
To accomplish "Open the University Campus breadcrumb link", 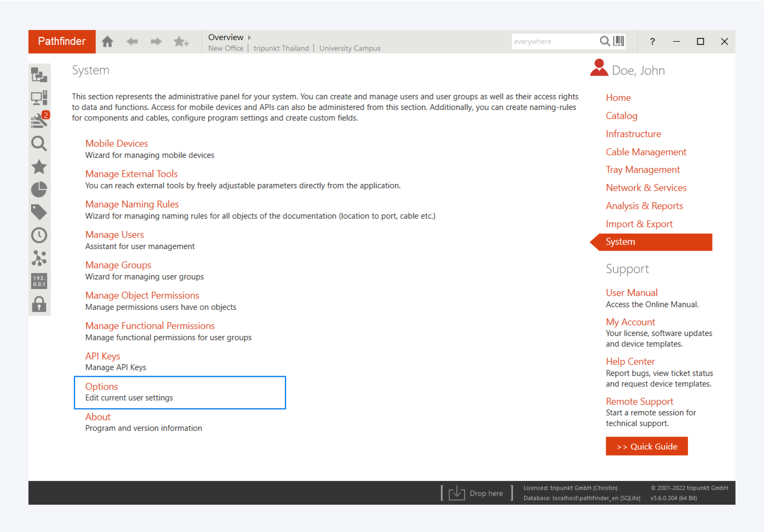I will (x=350, y=48).
